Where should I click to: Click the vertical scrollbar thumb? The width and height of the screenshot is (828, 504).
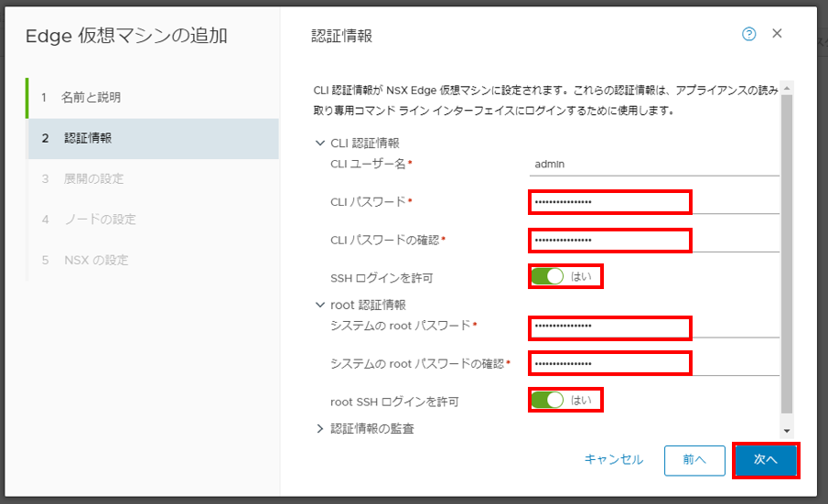787,254
